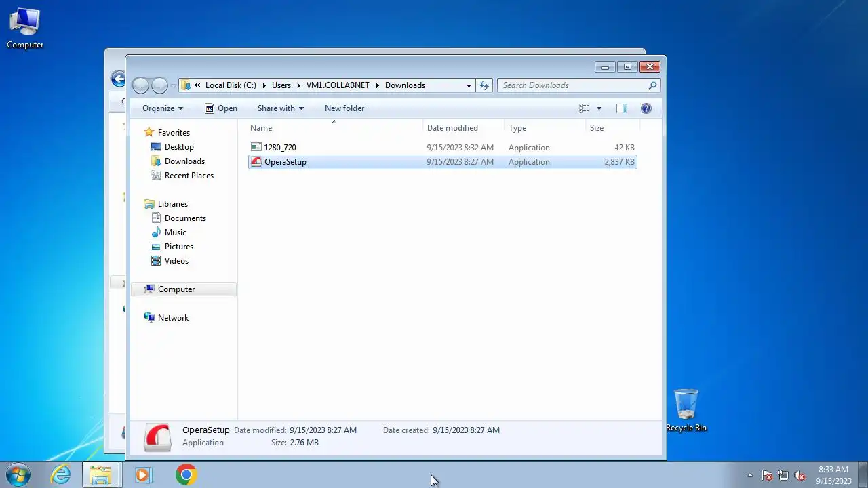The image size is (868, 488).
Task: Select the OperaSetup file name
Action: [x=285, y=162]
